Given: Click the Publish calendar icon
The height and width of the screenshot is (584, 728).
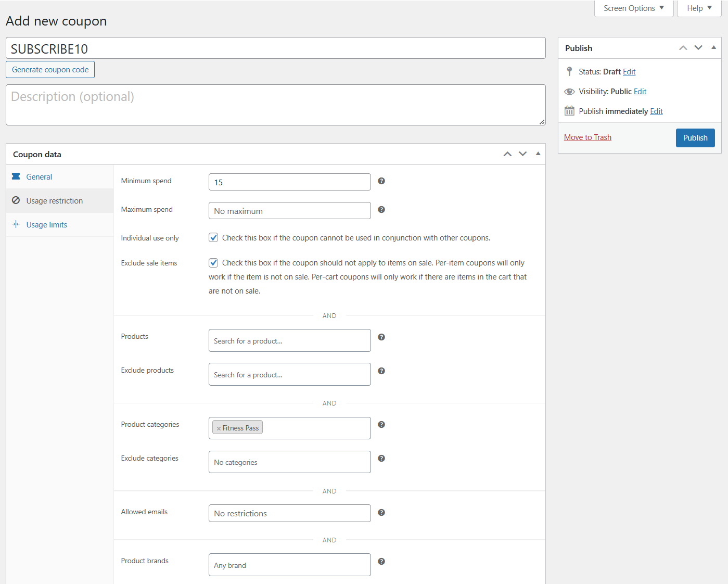Looking at the screenshot, I should point(569,111).
